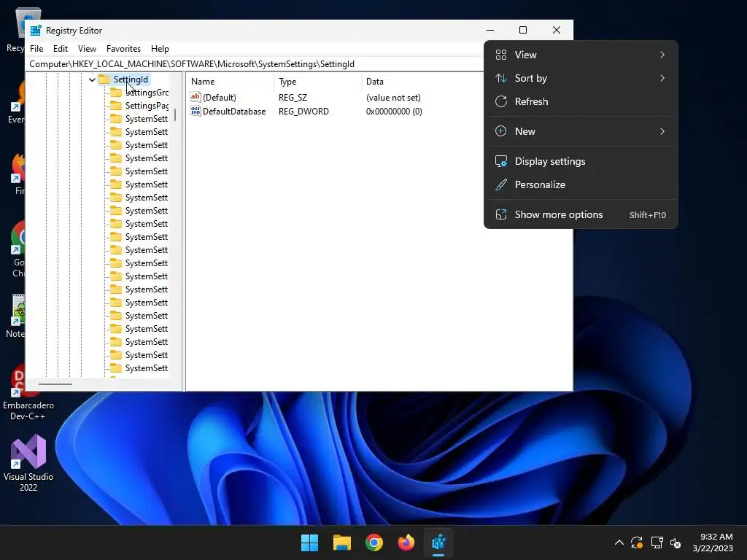Open the Favorites menu
Image resolution: width=747 pixels, height=560 pixels.
click(x=123, y=49)
